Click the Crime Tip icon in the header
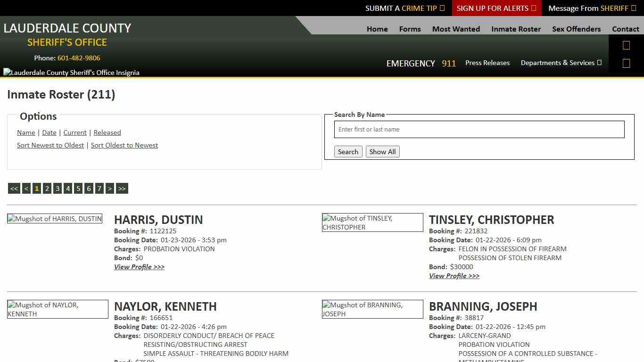644x362 pixels. [x=442, y=8]
